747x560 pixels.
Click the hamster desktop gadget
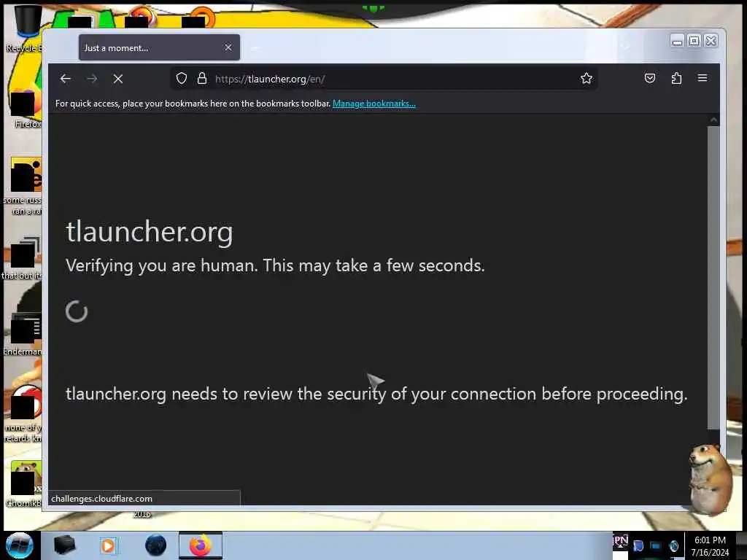click(710, 478)
